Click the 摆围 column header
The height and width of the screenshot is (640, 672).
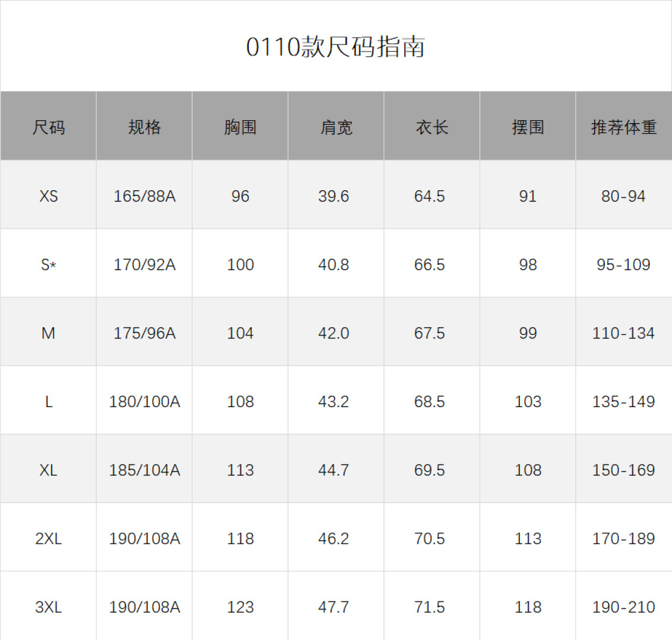click(x=527, y=127)
